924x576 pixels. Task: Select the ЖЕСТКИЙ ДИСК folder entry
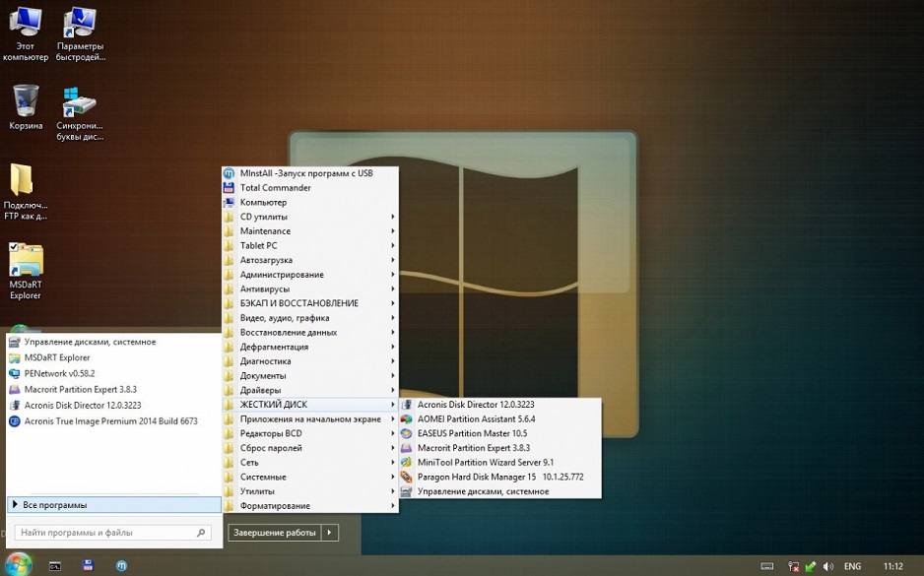(x=310, y=405)
